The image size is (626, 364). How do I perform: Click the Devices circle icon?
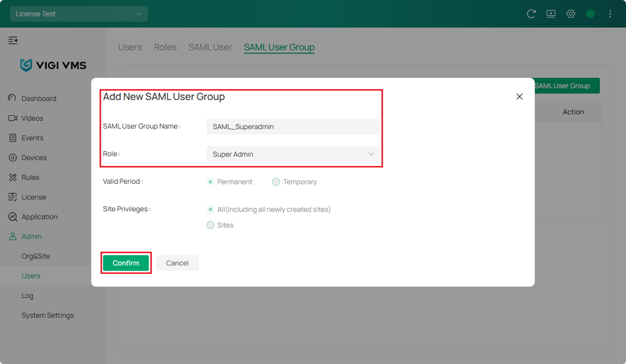[x=13, y=157]
